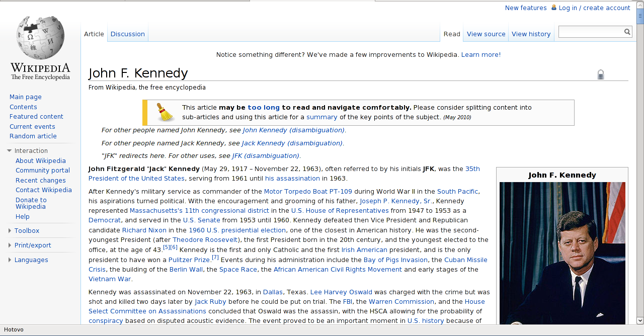Open Bay of Pigs Invasion link
This screenshot has width=644, height=336.
tap(395, 260)
